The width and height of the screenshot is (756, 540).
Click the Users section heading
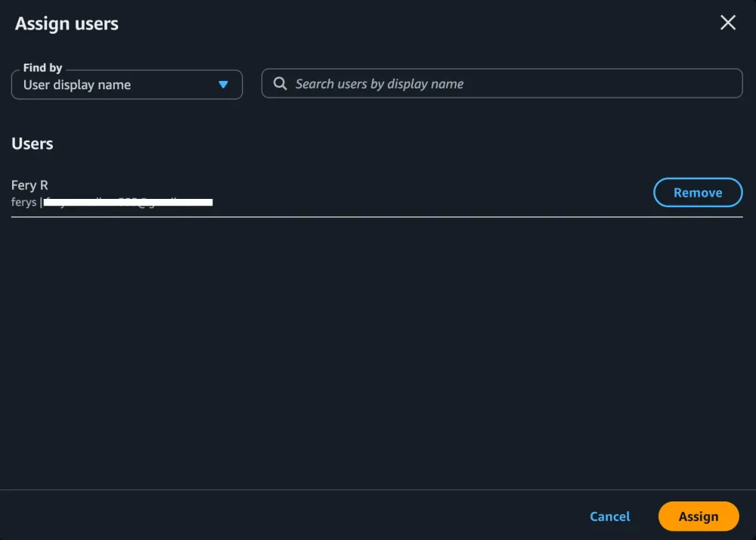[32, 144]
